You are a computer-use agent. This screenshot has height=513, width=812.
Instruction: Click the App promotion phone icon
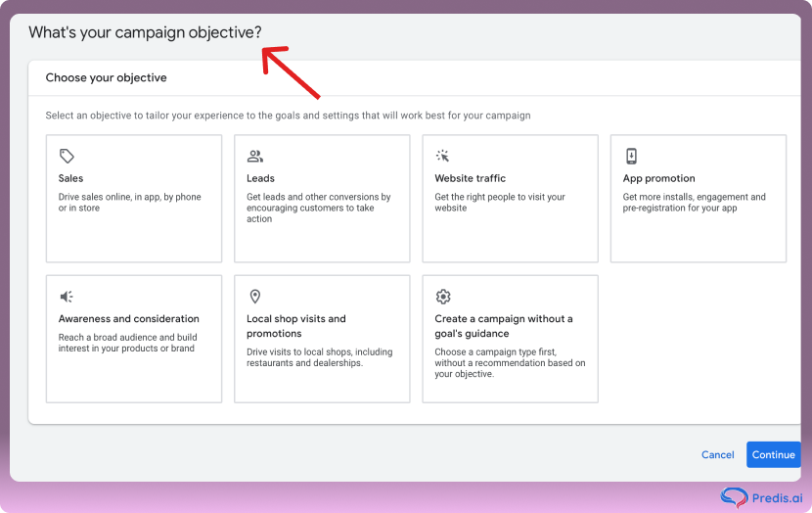coord(631,156)
